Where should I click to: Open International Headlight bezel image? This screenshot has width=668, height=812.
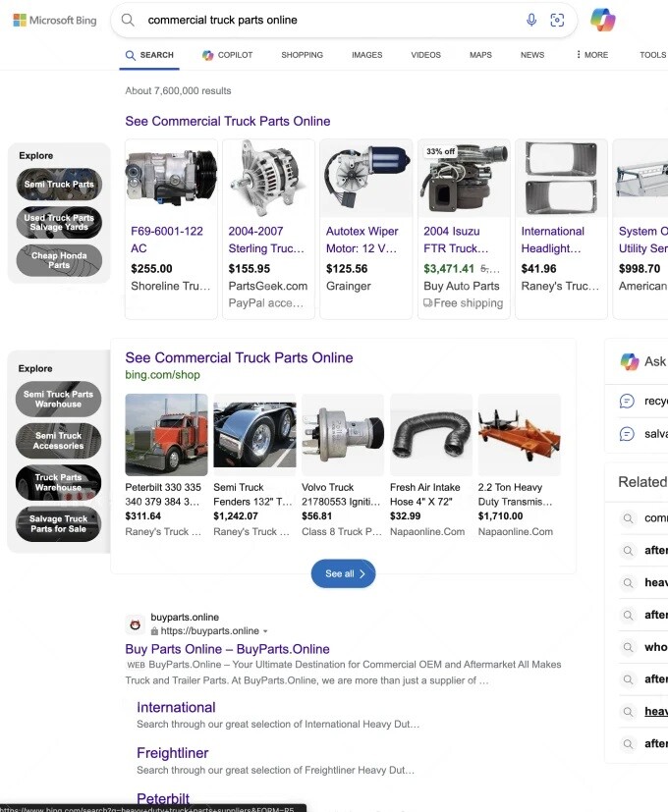(561, 178)
